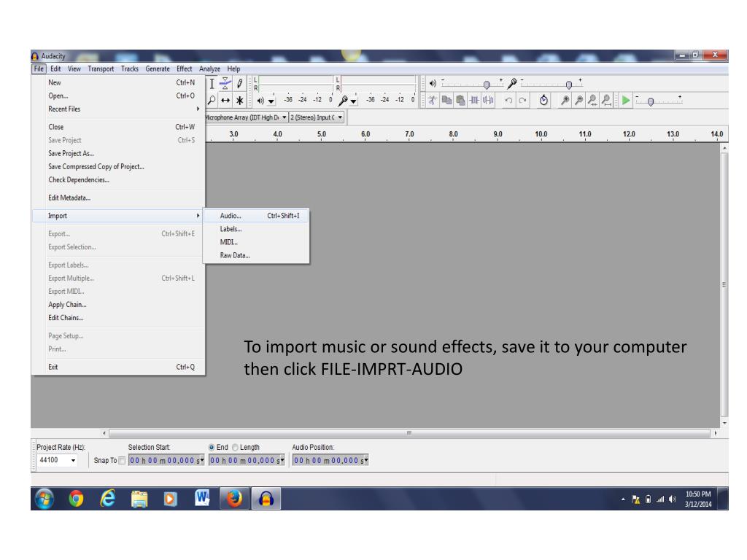
Task: Open the 2 (Stereo) Input channels dropdown
Action: [340, 117]
